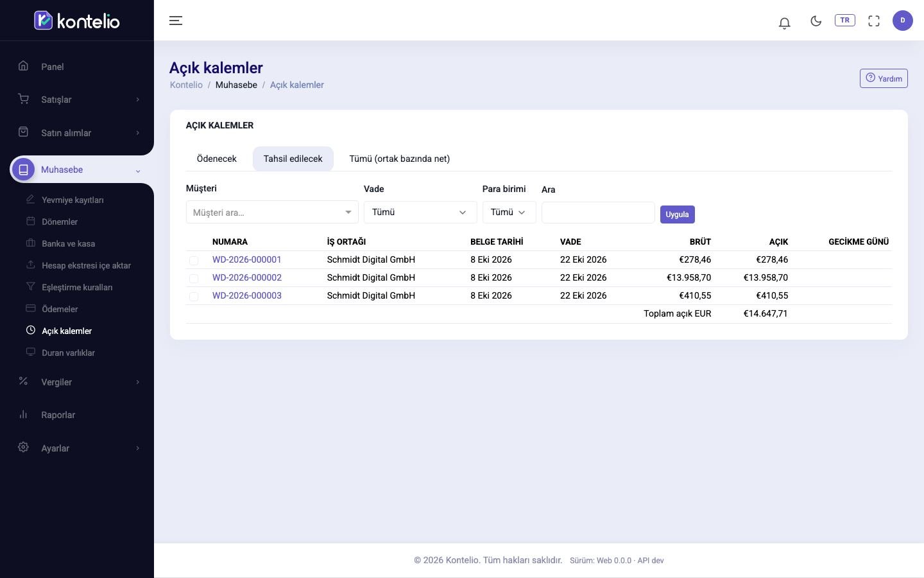Screen dimensions: 924x578
Task: Open the Yardım help button
Action: 884,78
